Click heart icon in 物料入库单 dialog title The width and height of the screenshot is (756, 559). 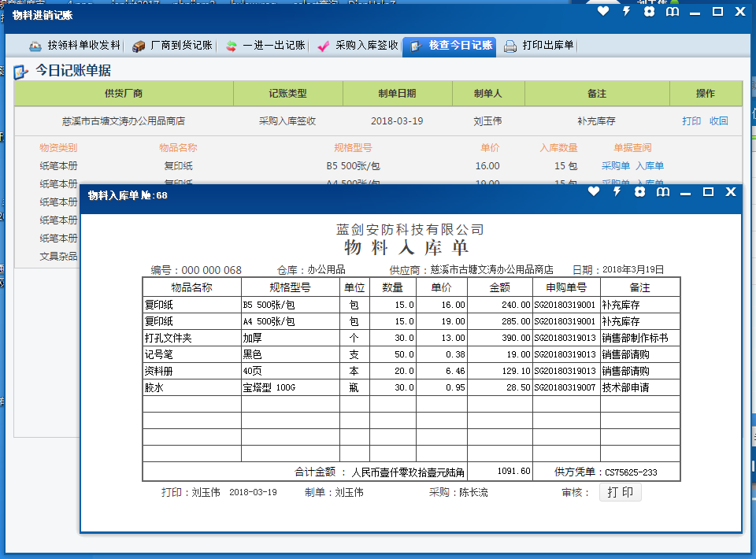tap(594, 192)
